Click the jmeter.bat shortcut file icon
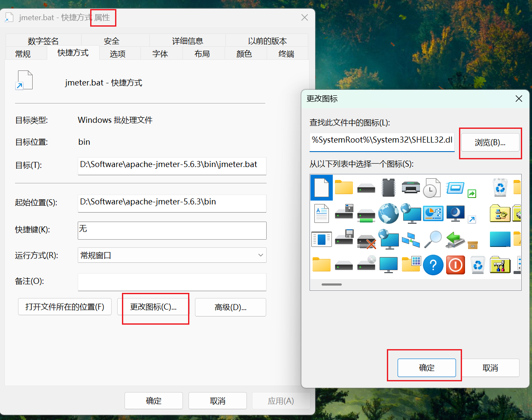 coord(24,80)
